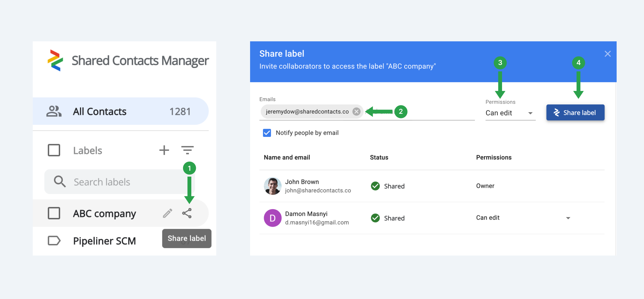Click the Permissions column header in table
Image resolution: width=644 pixels, height=299 pixels.
494,158
